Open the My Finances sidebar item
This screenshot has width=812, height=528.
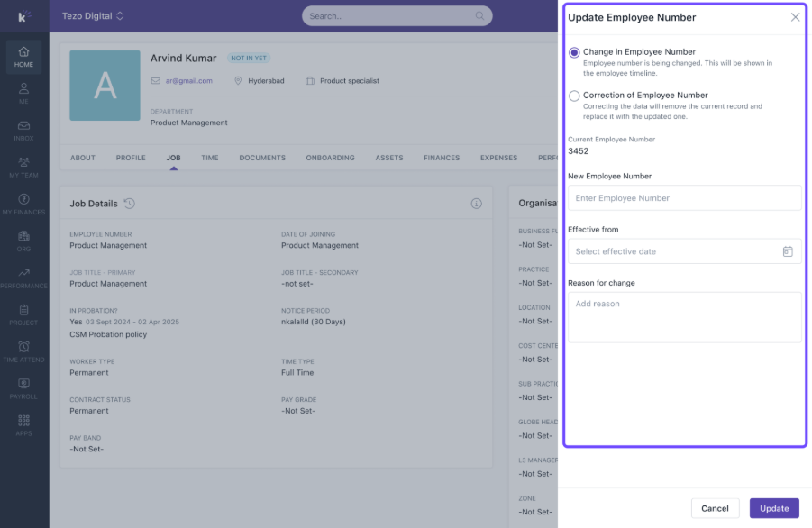[x=23, y=205]
